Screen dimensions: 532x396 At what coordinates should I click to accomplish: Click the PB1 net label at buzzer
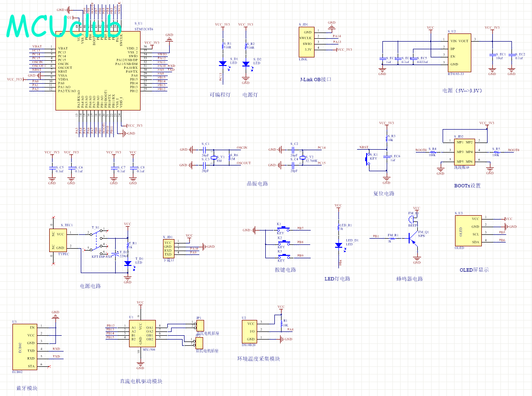376,236
